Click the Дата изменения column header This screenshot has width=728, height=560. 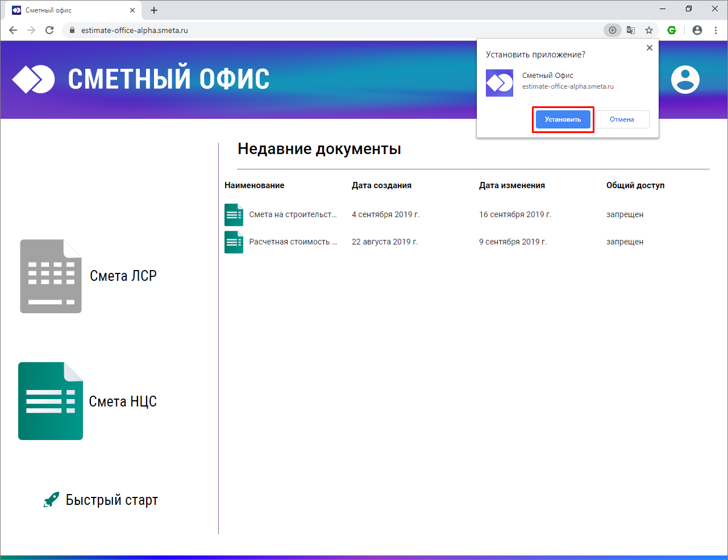pos(512,185)
